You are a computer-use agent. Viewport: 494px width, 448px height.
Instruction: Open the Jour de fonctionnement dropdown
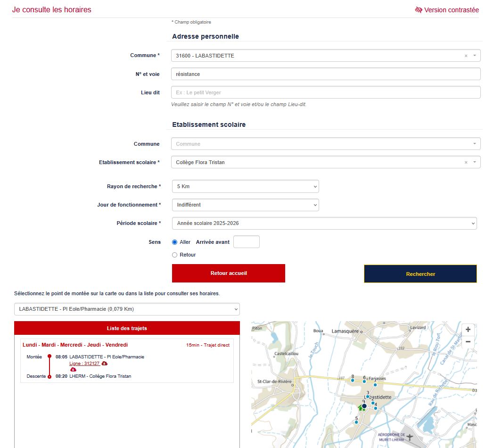[246, 205]
